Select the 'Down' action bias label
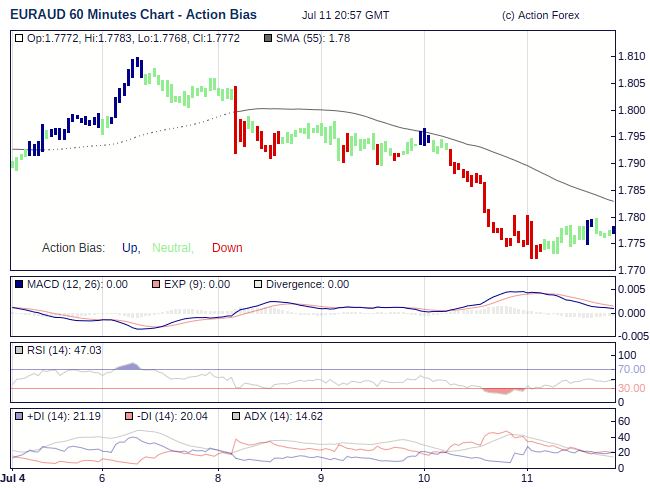The height and width of the screenshot is (489, 650). point(227,248)
